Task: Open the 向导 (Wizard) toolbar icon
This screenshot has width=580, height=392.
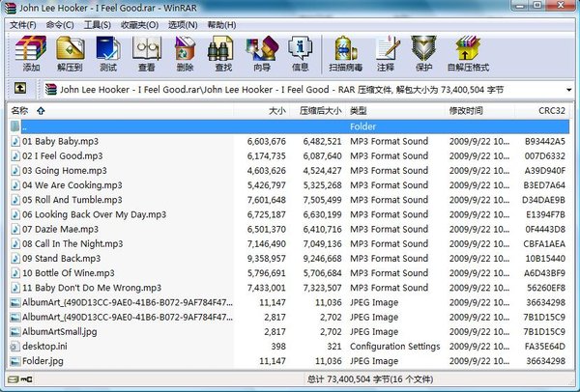Action: tap(262, 48)
